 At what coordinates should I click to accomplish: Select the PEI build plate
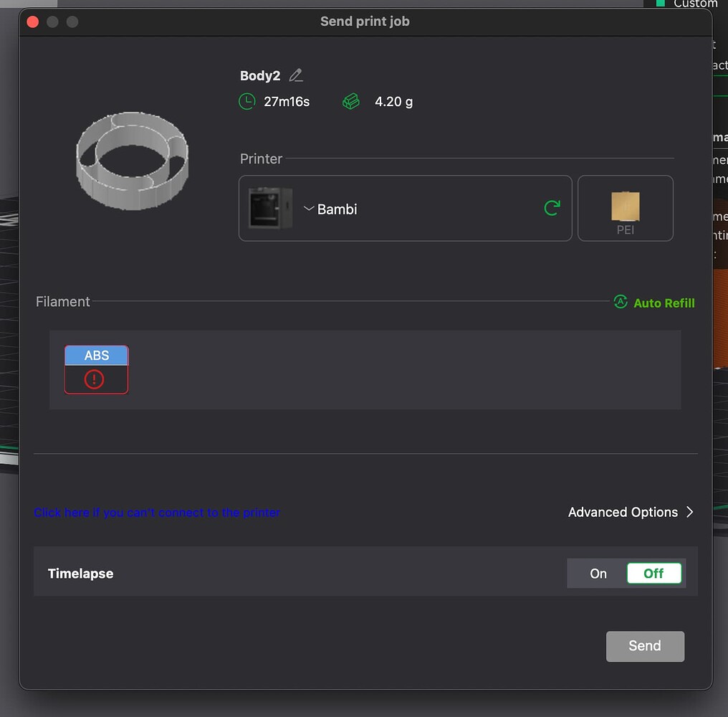pos(625,208)
